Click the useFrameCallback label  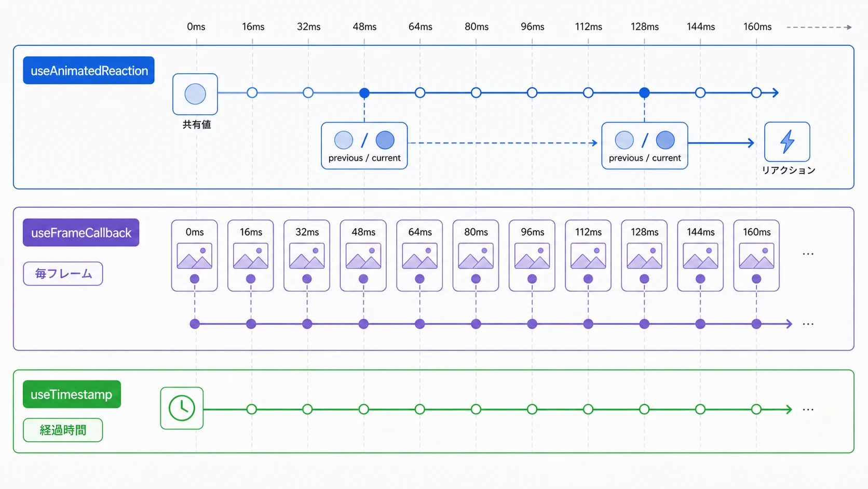coord(81,232)
